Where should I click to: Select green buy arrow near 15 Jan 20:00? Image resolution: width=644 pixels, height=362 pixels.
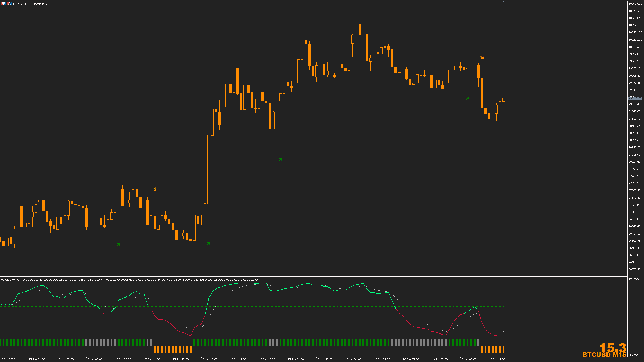281,159
